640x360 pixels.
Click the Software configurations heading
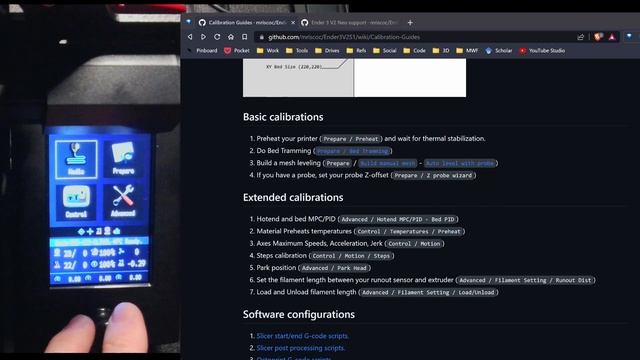299,315
